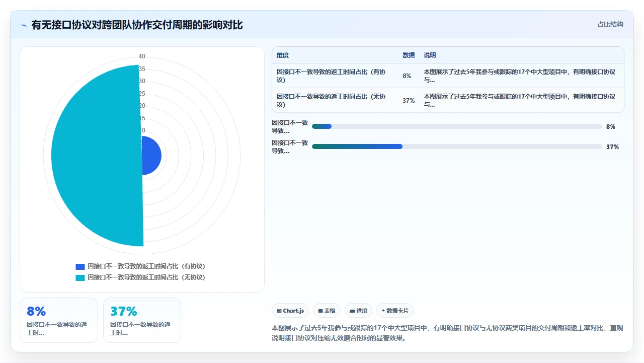
Task: Click the 占比结构 label in header
Action: tap(610, 24)
